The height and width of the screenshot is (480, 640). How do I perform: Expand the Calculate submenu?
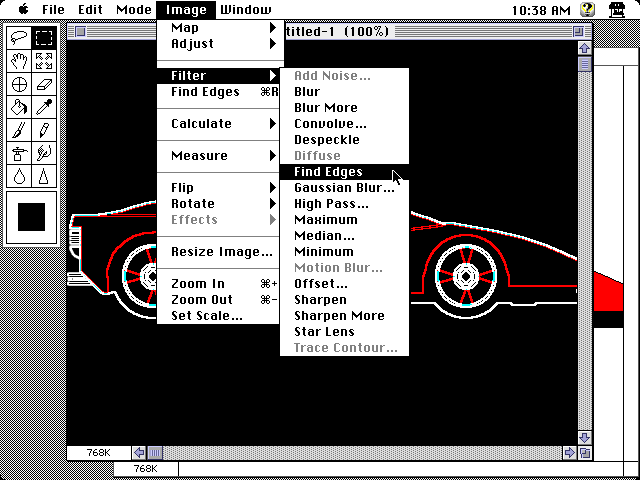[x=220, y=124]
